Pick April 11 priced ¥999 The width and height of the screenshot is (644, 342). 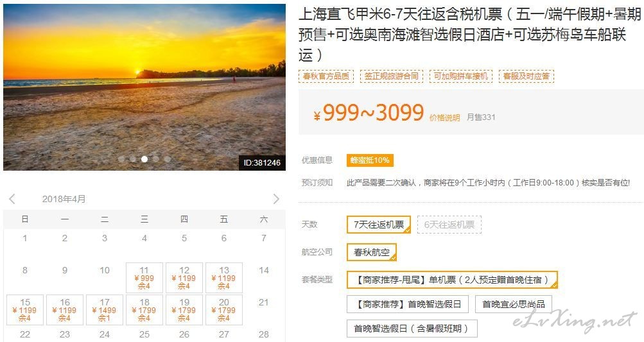pyautogui.click(x=144, y=278)
